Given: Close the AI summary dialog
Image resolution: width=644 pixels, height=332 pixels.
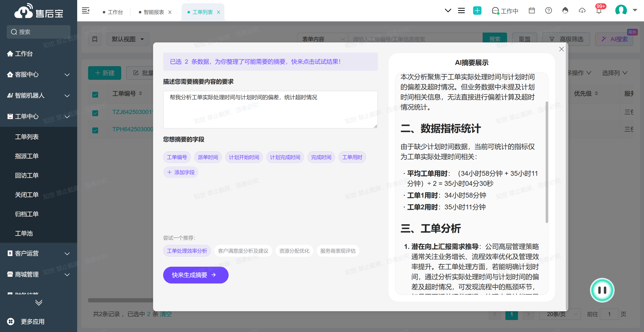Looking at the screenshot, I should (561, 49).
